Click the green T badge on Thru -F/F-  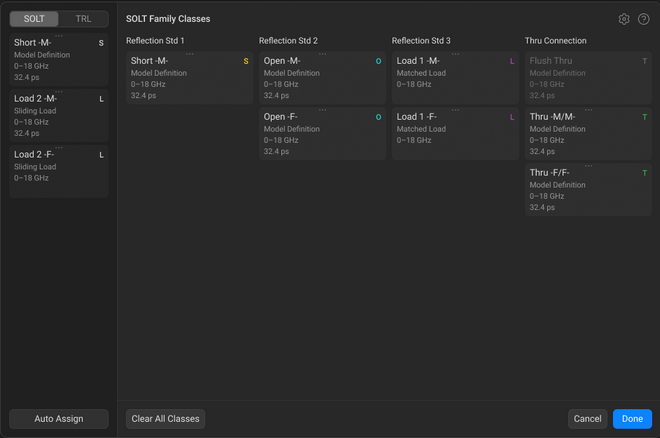click(644, 173)
